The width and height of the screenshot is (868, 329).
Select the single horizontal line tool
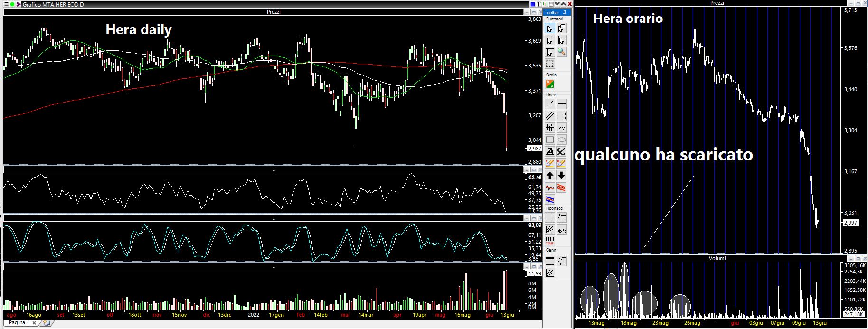point(561,104)
